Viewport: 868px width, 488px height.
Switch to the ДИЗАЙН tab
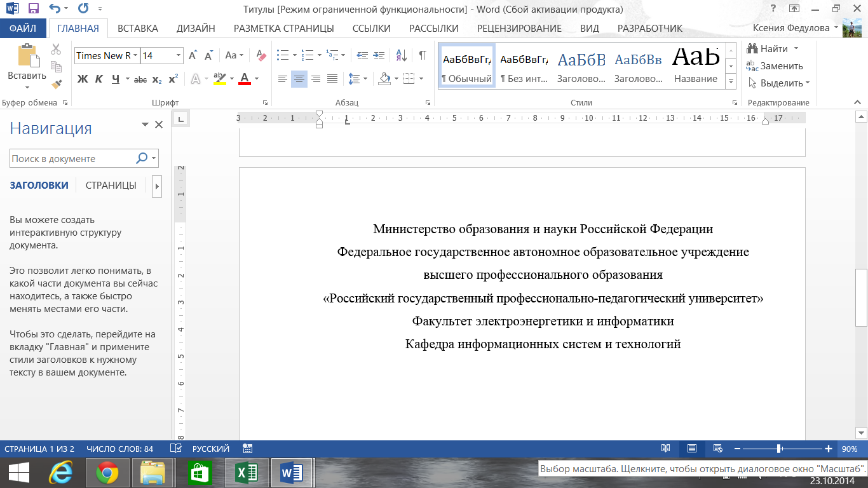pyautogui.click(x=196, y=28)
